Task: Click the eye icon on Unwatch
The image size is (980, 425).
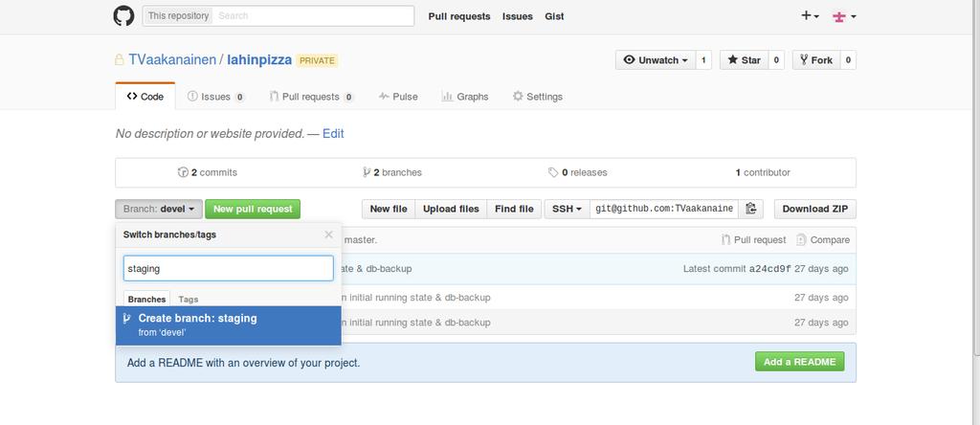Action: (x=630, y=60)
